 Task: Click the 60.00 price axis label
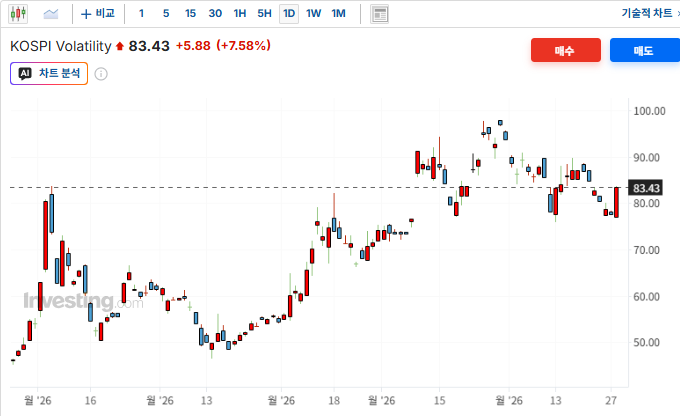coord(646,297)
